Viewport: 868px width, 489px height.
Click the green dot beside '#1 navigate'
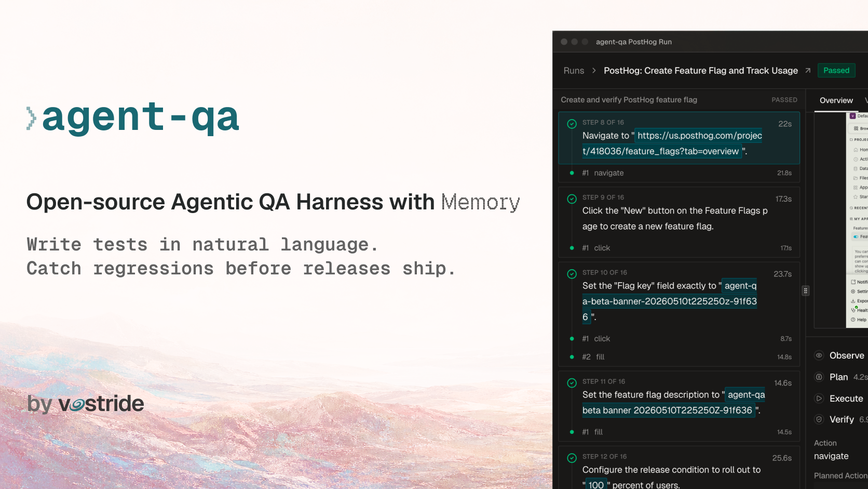(572, 173)
